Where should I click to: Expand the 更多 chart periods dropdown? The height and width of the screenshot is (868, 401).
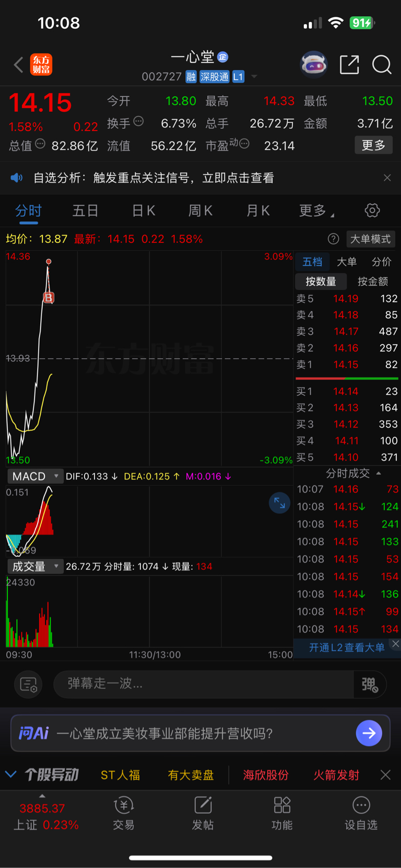[316, 210]
